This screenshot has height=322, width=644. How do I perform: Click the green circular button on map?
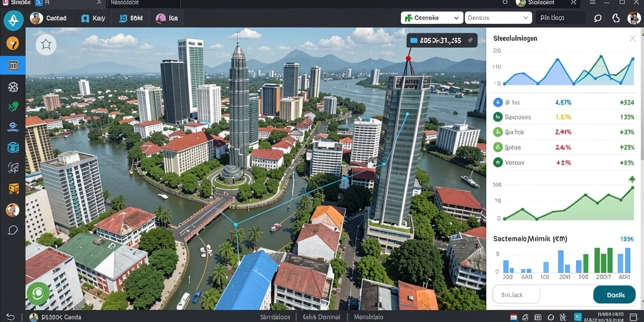click(38, 293)
